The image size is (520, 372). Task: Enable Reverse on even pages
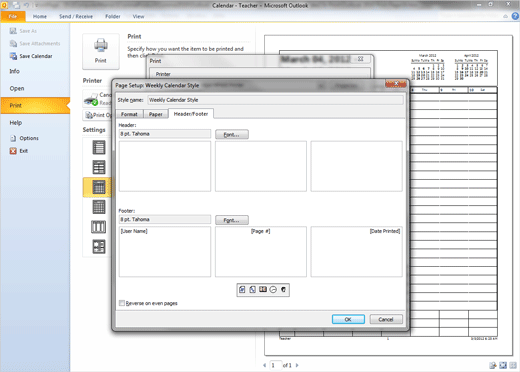tap(122, 303)
